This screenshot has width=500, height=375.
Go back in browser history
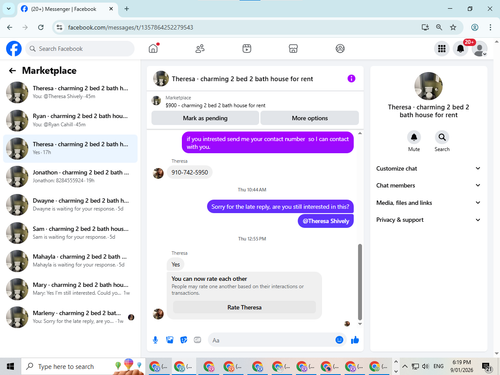[10, 27]
